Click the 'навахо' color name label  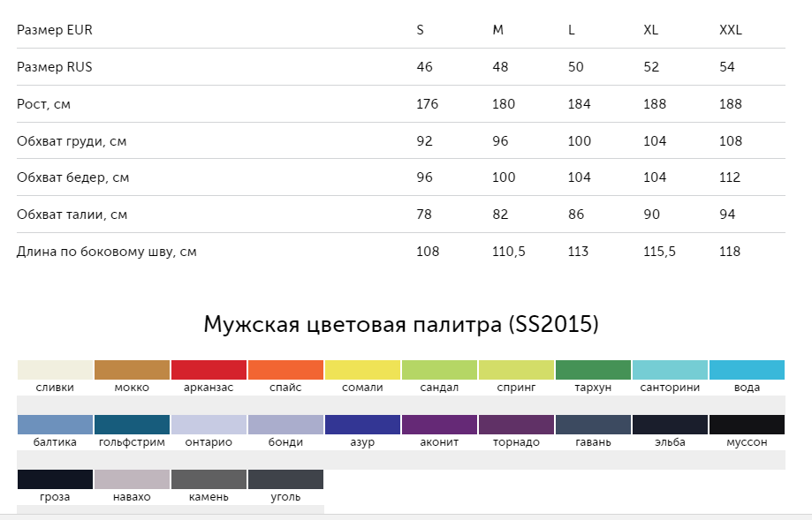click(132, 497)
